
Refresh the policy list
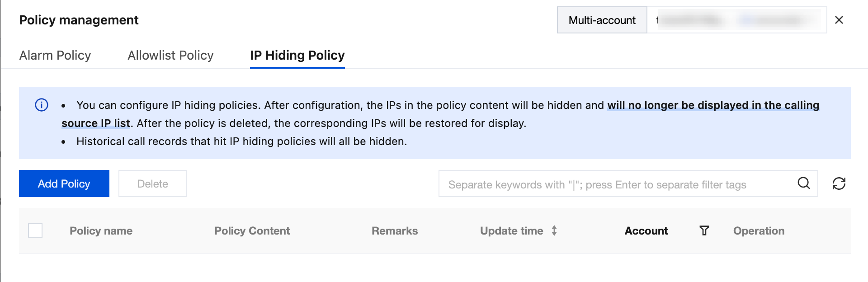pos(839,183)
